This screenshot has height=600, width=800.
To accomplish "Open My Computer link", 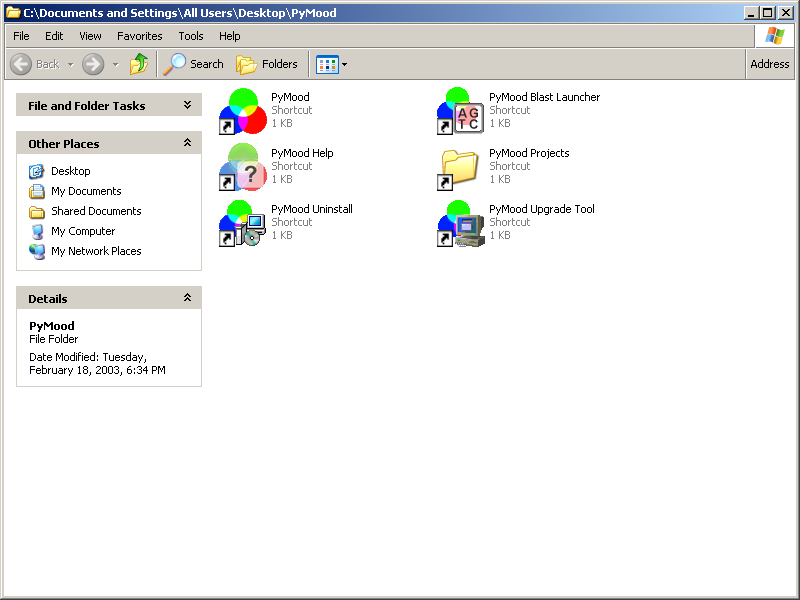I will 83,231.
